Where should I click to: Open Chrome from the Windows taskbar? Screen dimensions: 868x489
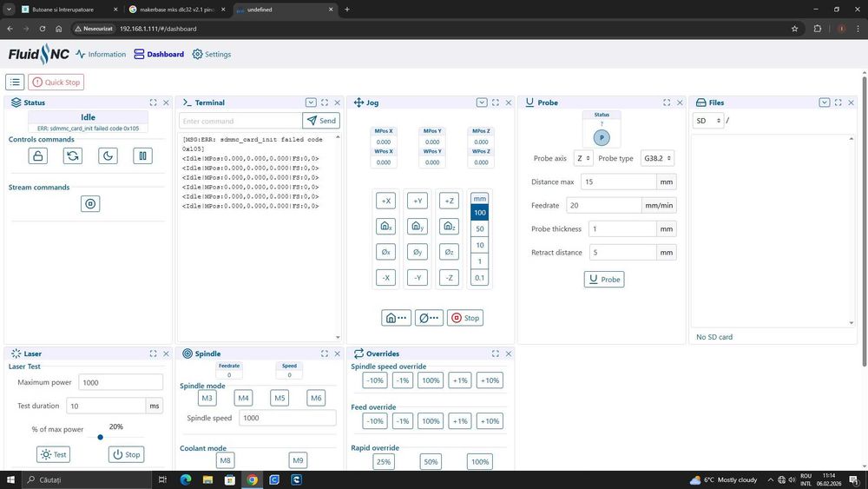click(252, 479)
